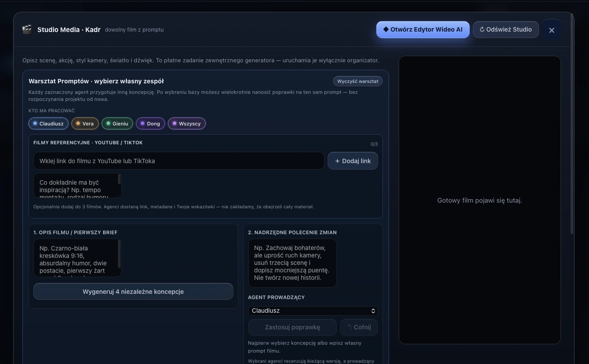This screenshot has height=364, width=589.
Task: Click the Dodaj link button
Action: pos(353,161)
